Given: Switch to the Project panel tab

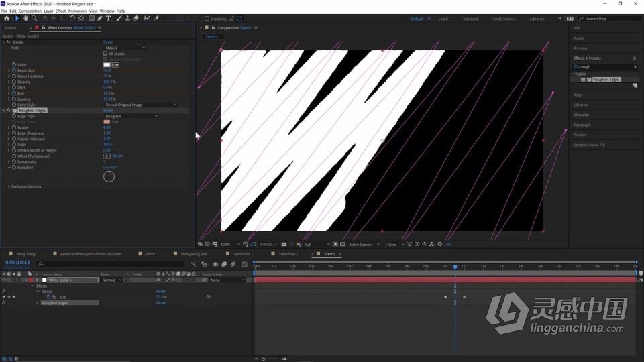Looking at the screenshot, I should click(11, 28).
